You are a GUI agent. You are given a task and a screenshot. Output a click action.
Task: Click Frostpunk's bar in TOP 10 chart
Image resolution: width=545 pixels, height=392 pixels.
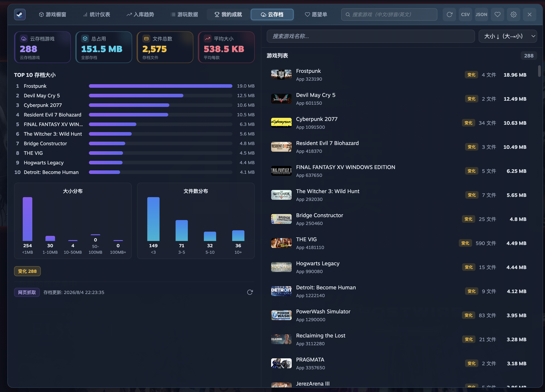(160, 86)
